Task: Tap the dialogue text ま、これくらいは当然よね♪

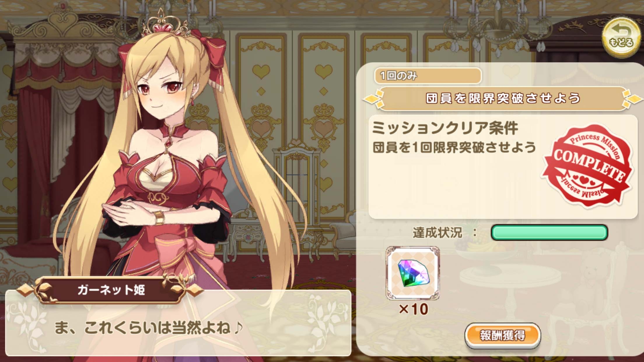Action: [148, 328]
